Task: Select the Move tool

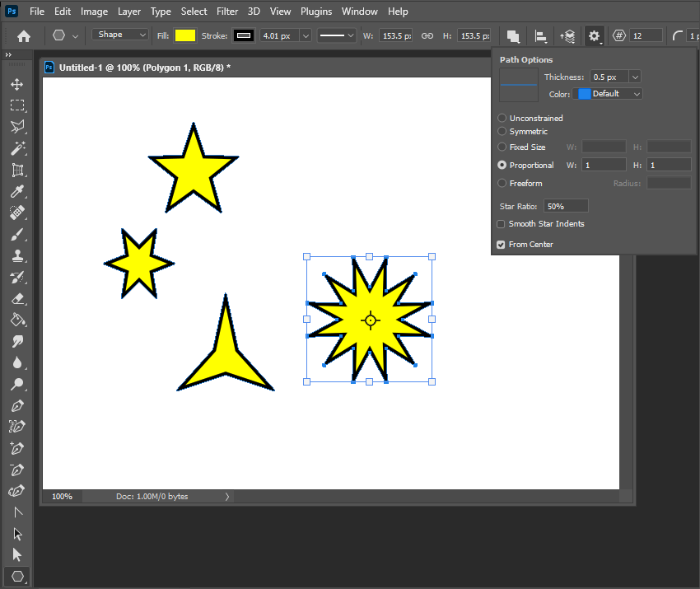Action: [x=17, y=84]
